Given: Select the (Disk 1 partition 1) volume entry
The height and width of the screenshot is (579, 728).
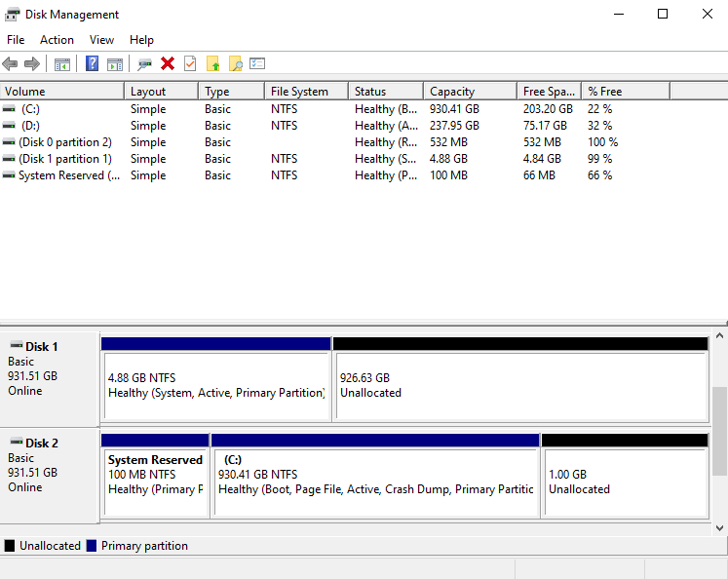Looking at the screenshot, I should (x=65, y=159).
